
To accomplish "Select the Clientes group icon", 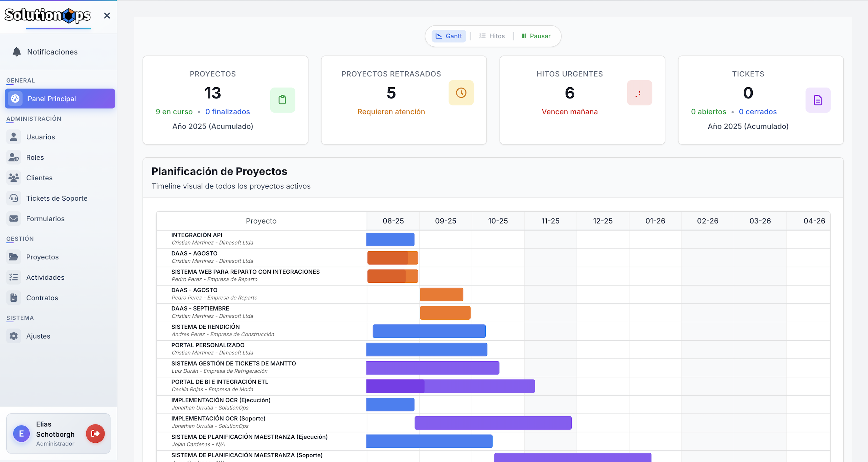I will (14, 178).
